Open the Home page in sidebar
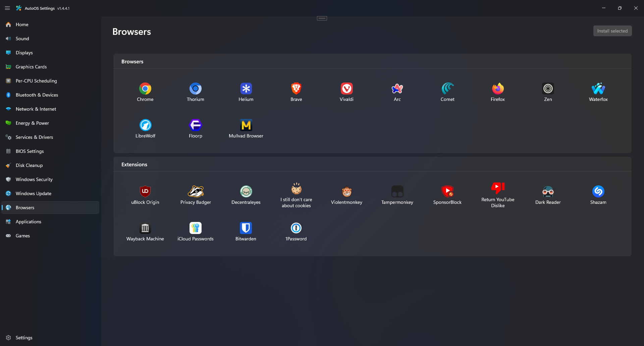644x346 pixels. (50, 24)
